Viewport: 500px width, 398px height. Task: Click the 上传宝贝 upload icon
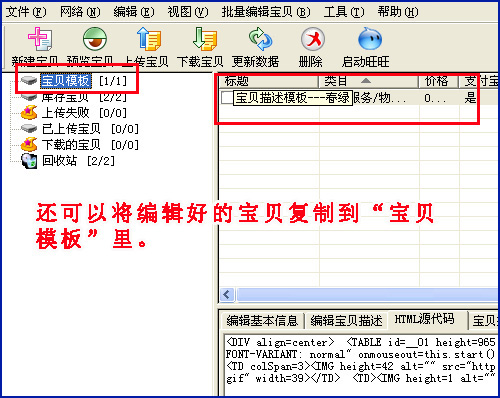(149, 39)
